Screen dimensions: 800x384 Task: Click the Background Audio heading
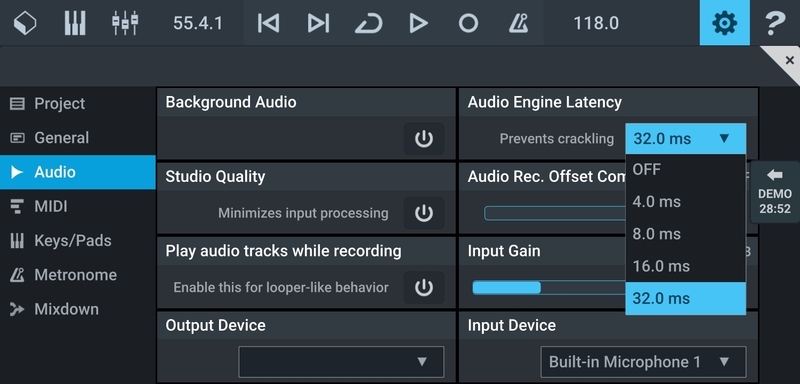click(231, 102)
